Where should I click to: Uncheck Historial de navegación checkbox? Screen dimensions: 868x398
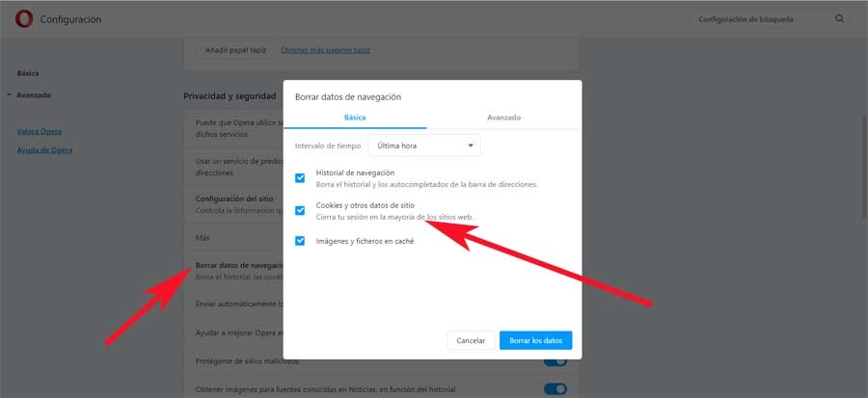300,178
